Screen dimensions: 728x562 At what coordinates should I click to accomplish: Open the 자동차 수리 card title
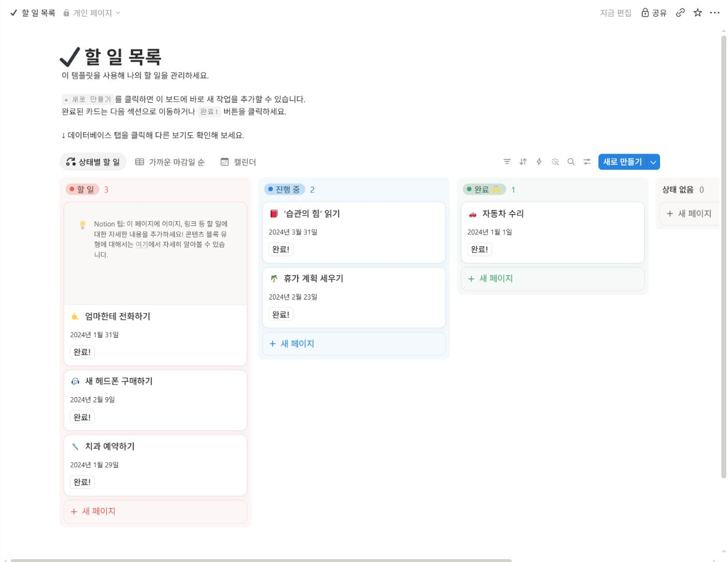pyautogui.click(x=503, y=214)
